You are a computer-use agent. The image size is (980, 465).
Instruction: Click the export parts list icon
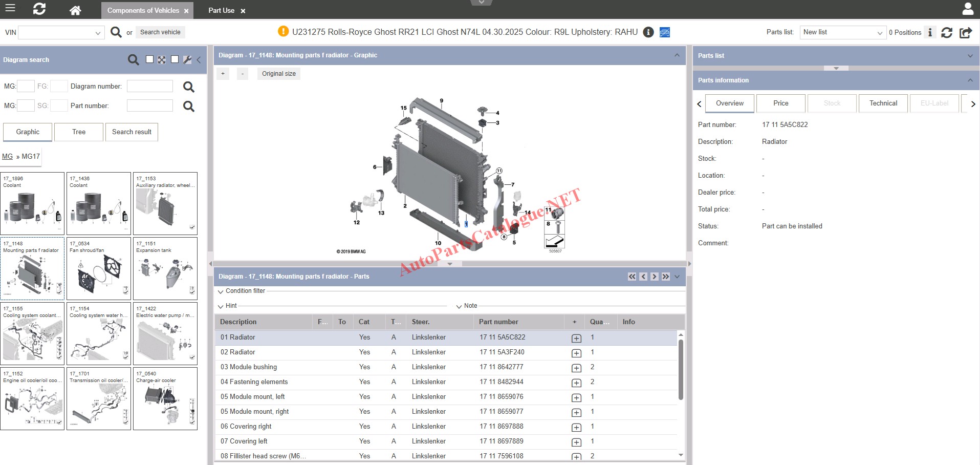click(x=966, y=32)
